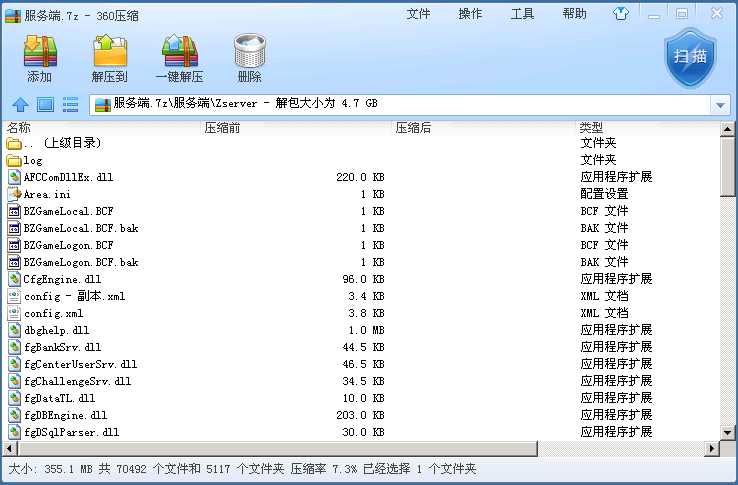Click the 解压到 (Extract to) icon
The image size is (738, 485).
pos(110,51)
